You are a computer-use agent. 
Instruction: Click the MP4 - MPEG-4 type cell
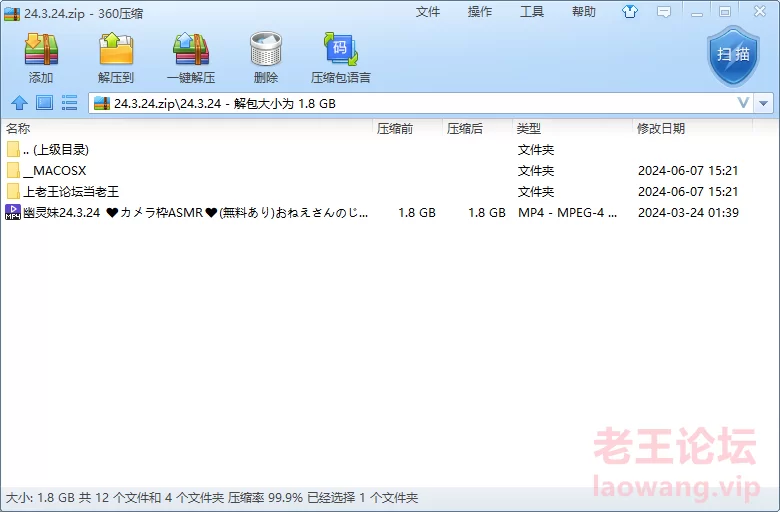coord(568,212)
